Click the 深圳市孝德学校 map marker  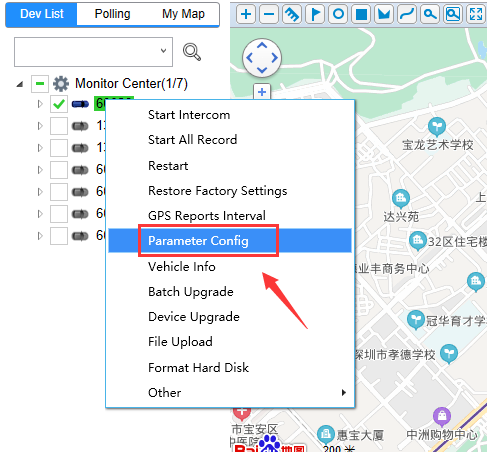pos(449,353)
